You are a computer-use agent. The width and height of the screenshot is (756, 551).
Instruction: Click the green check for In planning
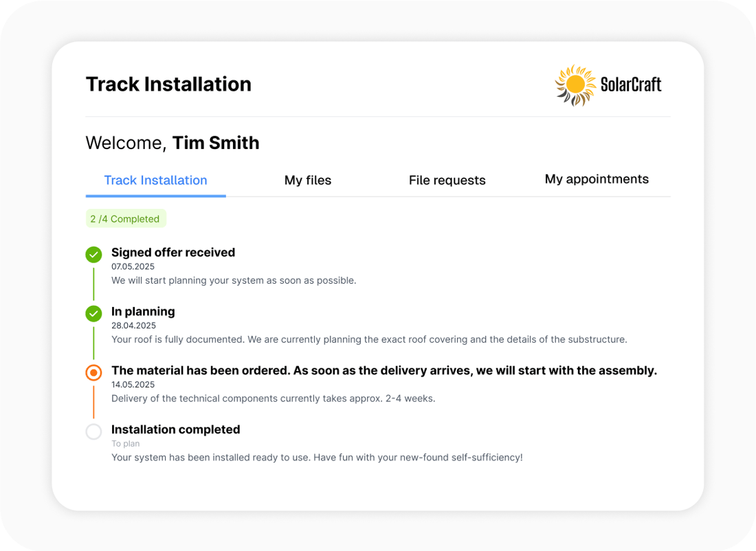[x=93, y=314]
